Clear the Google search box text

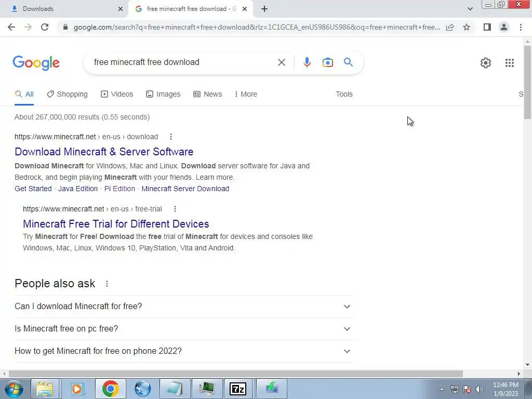tap(281, 62)
